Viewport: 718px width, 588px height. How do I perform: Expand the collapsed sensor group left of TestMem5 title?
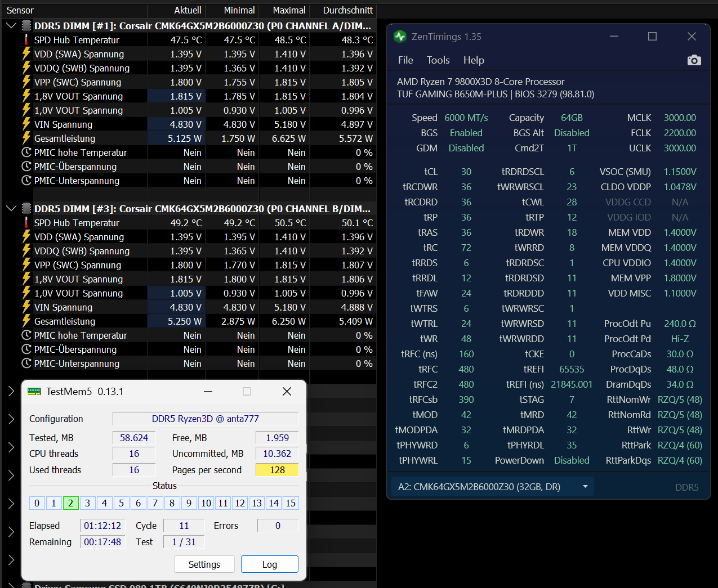(x=11, y=391)
